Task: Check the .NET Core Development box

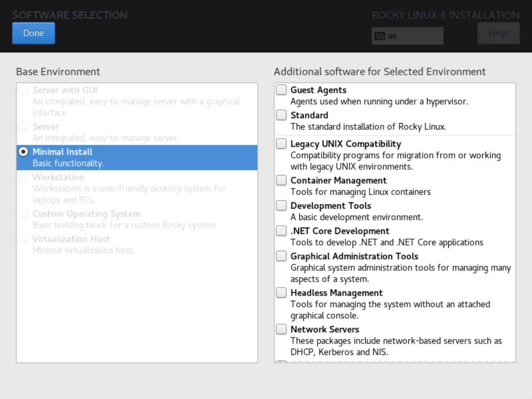Action: (x=281, y=231)
